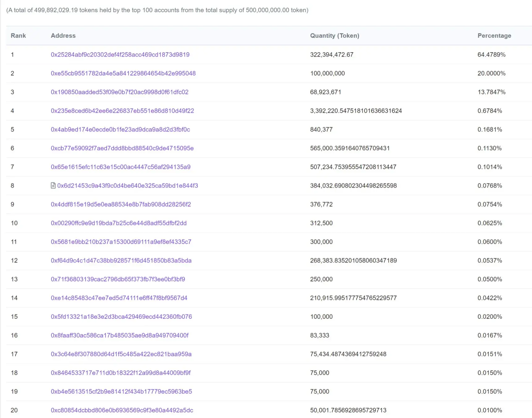Open address 0x65e1615efc11c63e15c00ac4447c56af294135a9

[x=121, y=167]
